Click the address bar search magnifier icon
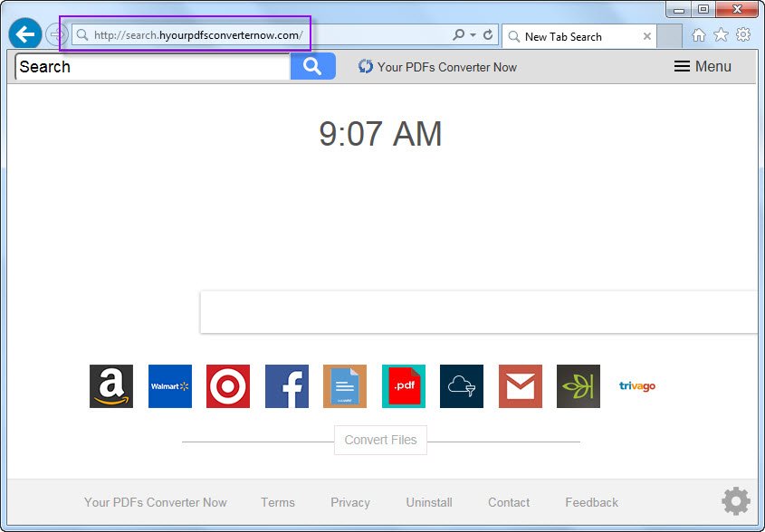Screen dimensions: 765x532 pos(458,35)
